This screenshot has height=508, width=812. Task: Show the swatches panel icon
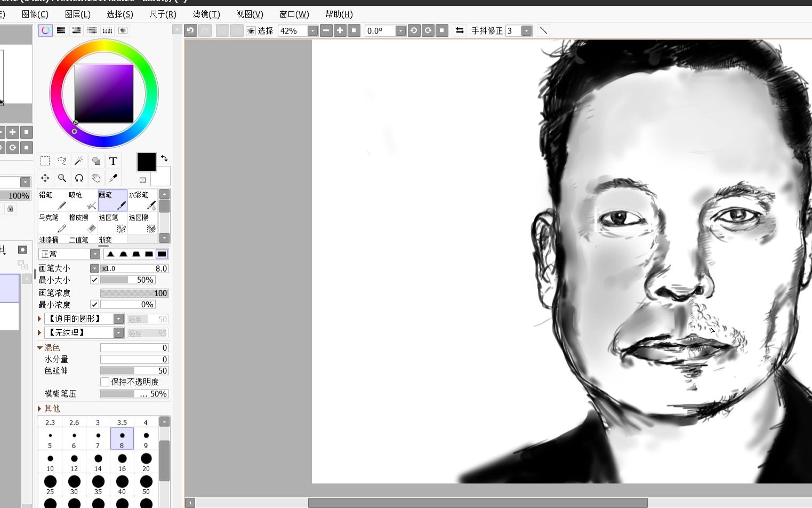108,30
